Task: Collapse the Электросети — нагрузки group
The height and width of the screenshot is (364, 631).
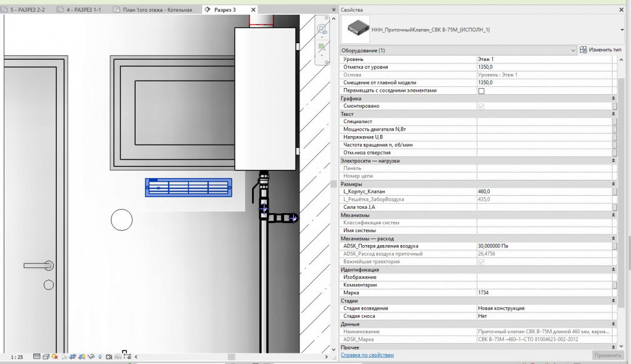Action: (x=613, y=161)
